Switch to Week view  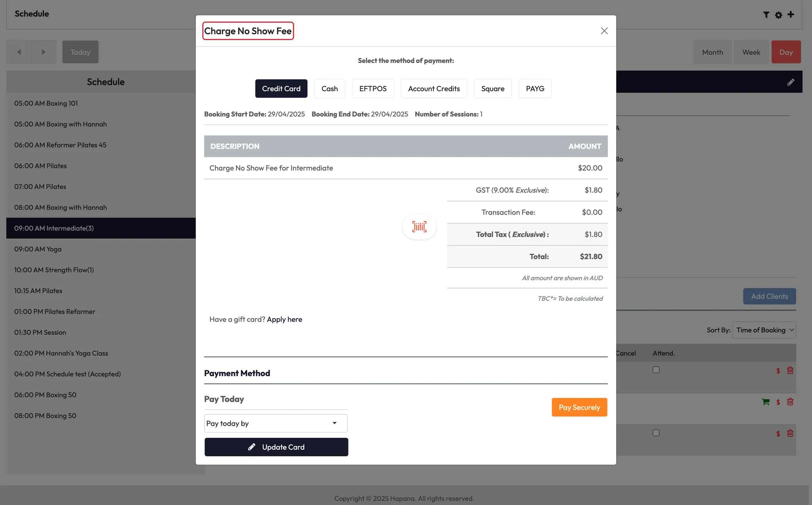point(751,52)
